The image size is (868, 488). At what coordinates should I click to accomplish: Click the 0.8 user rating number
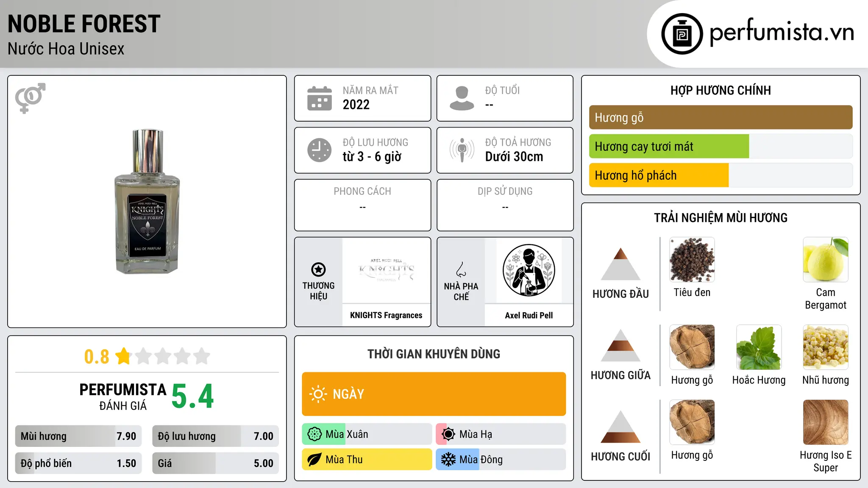(x=97, y=357)
